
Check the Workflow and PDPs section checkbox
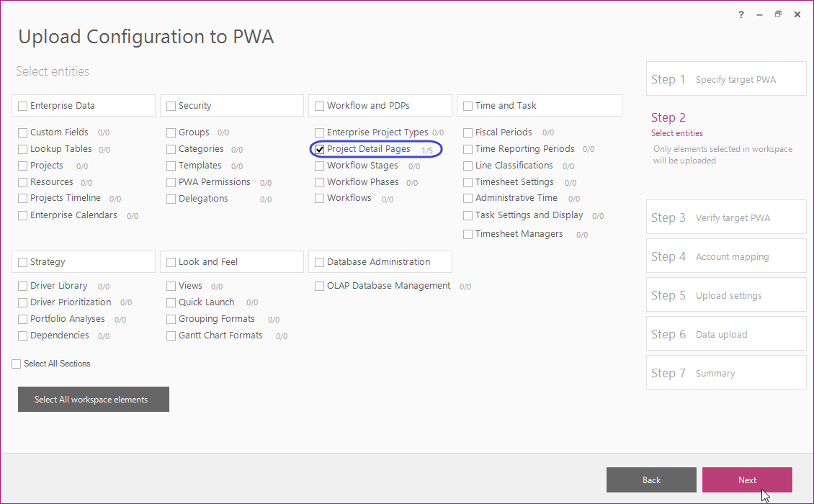coord(320,106)
